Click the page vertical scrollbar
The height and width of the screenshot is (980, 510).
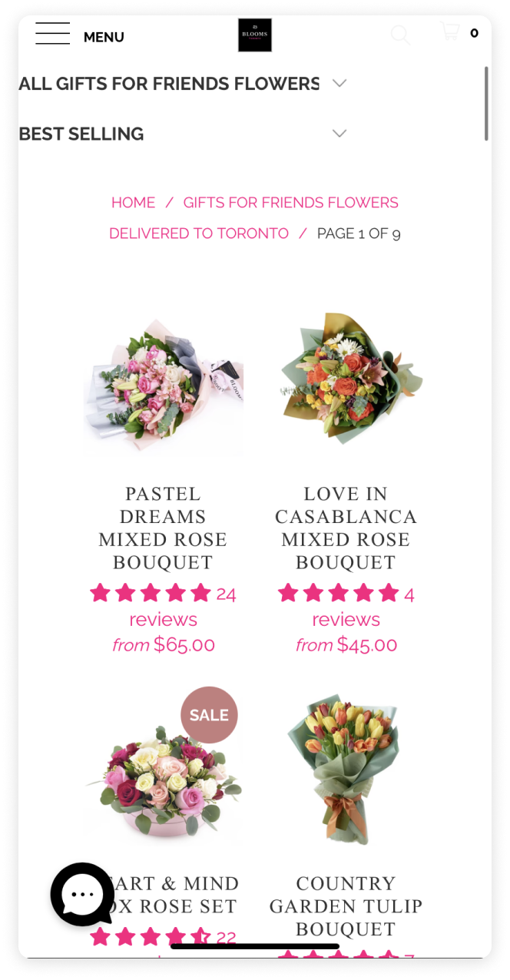click(x=486, y=104)
